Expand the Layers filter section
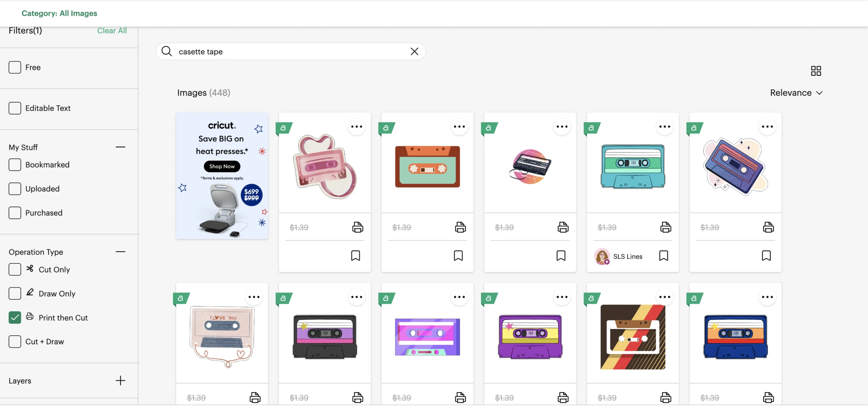The width and height of the screenshot is (868, 410). click(x=120, y=381)
